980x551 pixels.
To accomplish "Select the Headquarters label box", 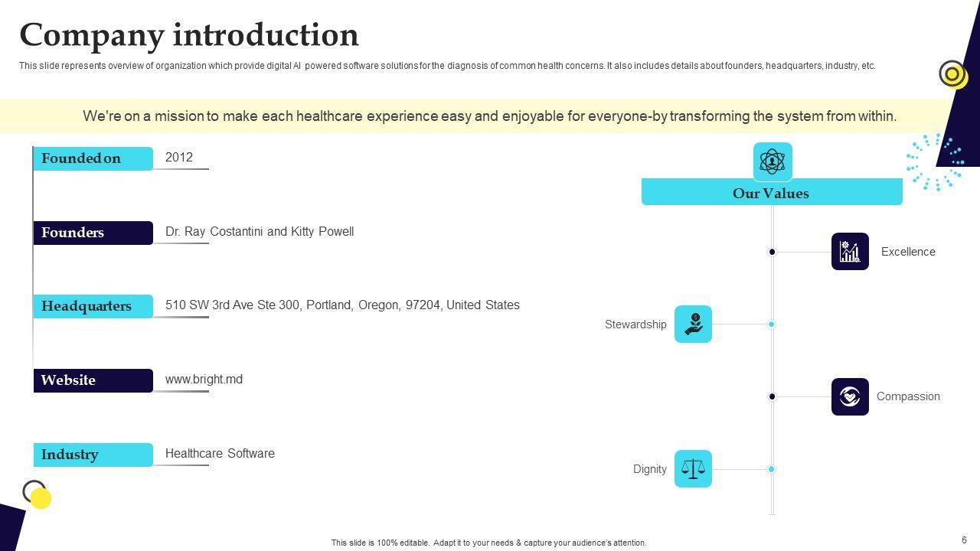I will 93,306.
